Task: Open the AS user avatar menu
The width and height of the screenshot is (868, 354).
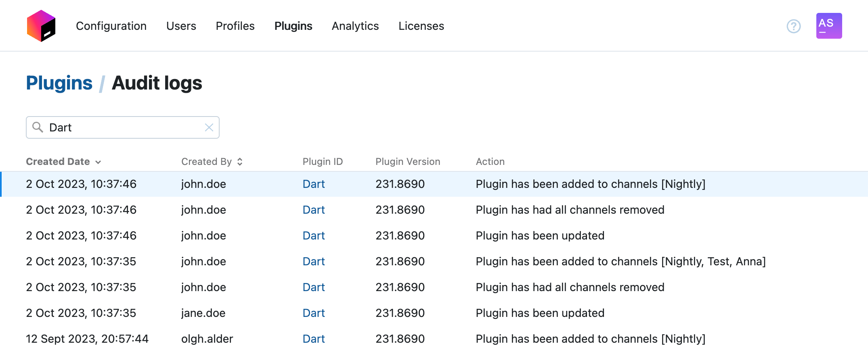Action: [x=828, y=26]
